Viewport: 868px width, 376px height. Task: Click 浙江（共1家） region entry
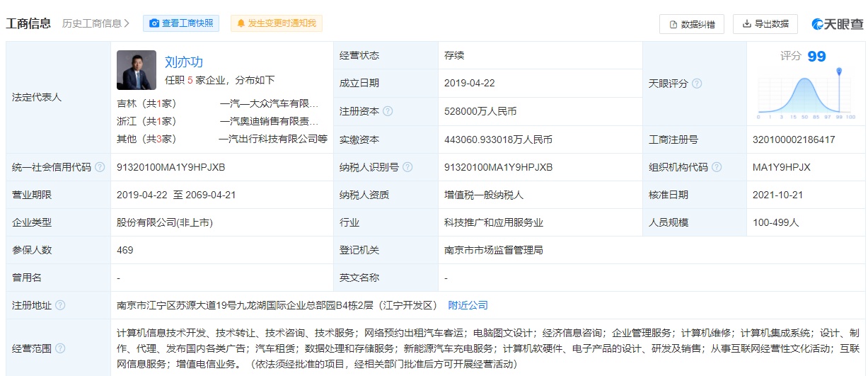tap(146, 121)
